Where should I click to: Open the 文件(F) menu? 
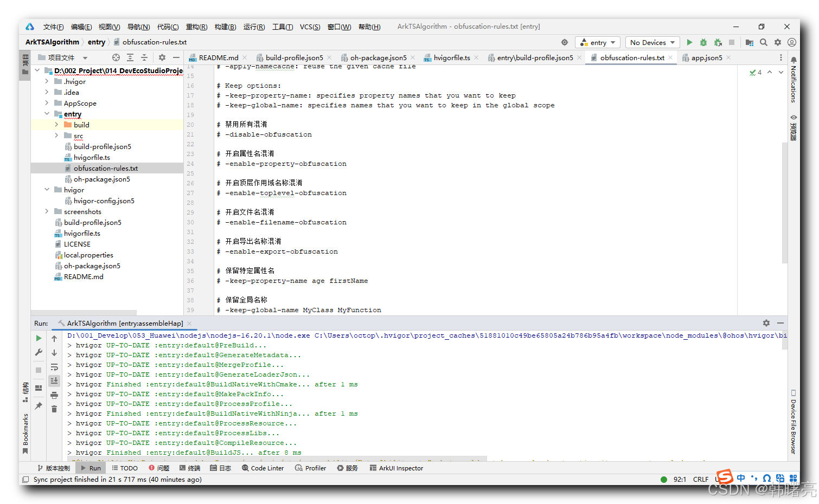coord(53,27)
